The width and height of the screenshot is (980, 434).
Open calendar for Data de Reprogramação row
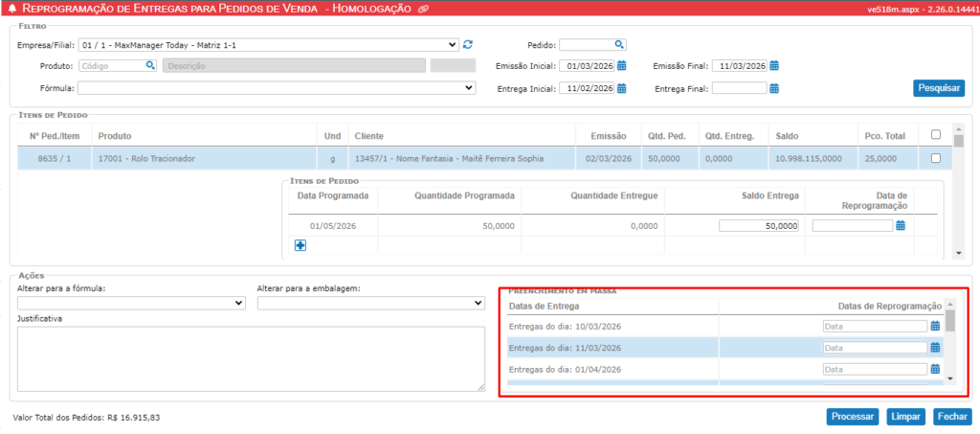[901, 225]
